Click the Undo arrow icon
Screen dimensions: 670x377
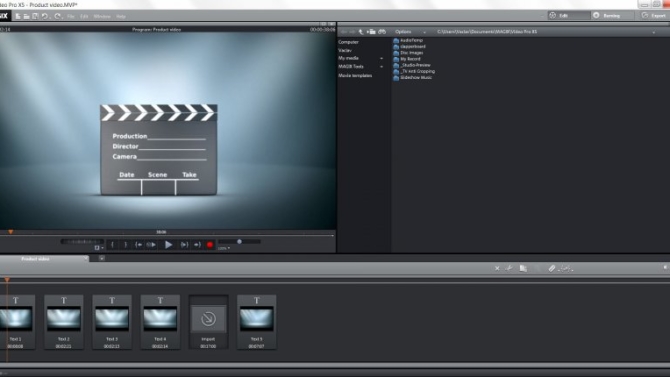click(x=45, y=16)
